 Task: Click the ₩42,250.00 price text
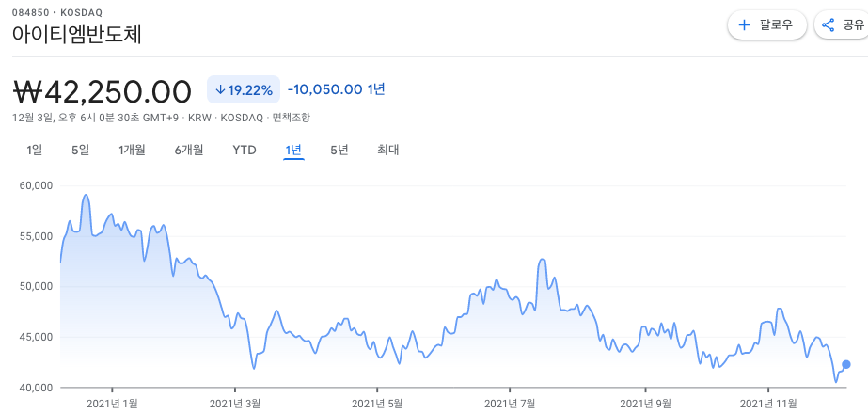point(102,91)
